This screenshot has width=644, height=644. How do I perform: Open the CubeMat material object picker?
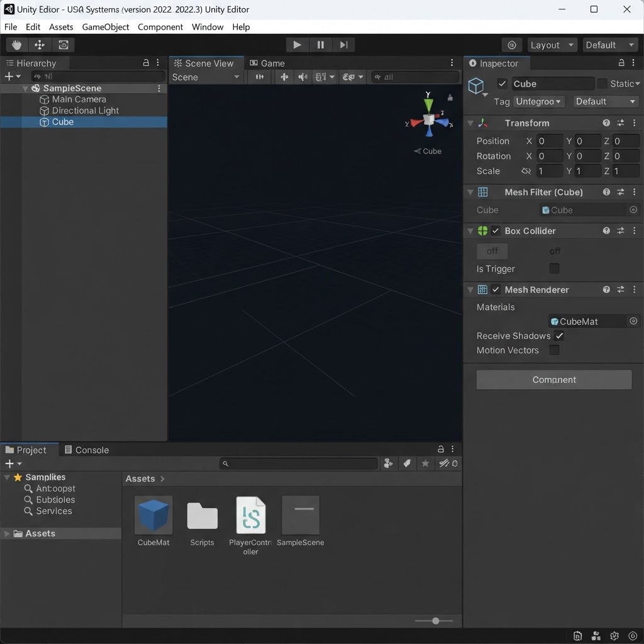pos(633,321)
